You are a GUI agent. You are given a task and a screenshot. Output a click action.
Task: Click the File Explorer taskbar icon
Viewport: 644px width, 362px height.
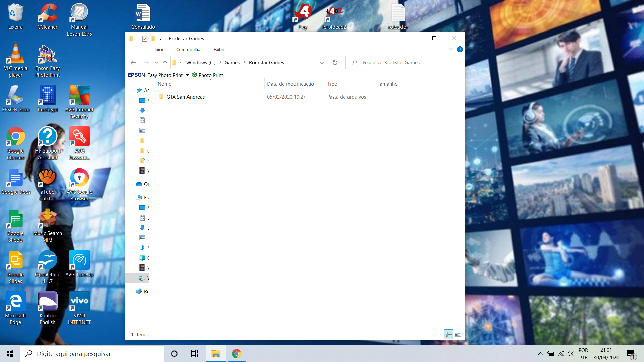(x=216, y=354)
